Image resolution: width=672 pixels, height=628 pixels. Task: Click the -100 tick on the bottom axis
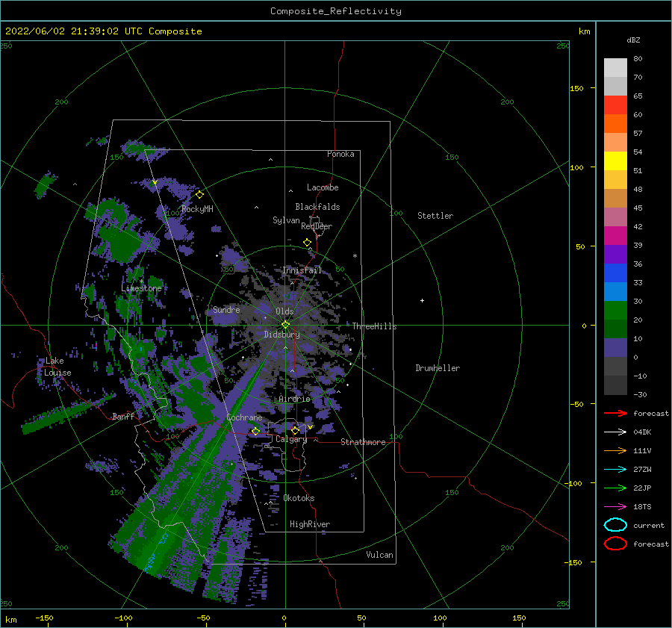pos(123,618)
